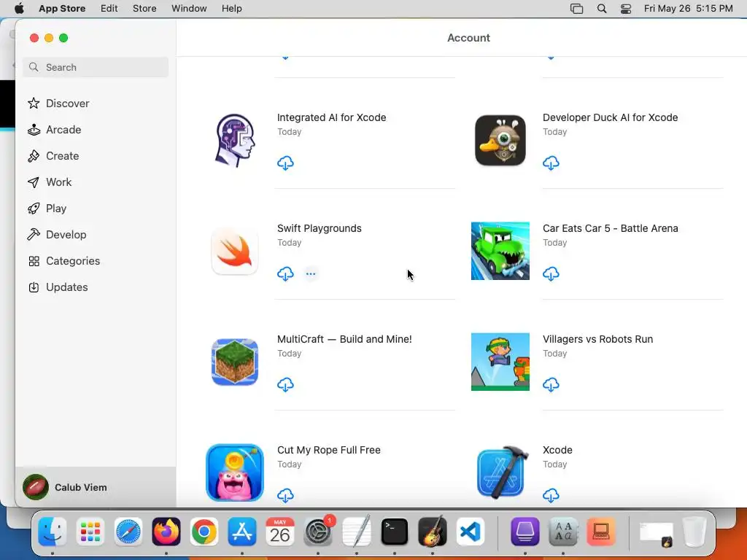The height and width of the screenshot is (560, 747).
Task: Download MultiCraft — Build and Mine!
Action: (x=285, y=385)
